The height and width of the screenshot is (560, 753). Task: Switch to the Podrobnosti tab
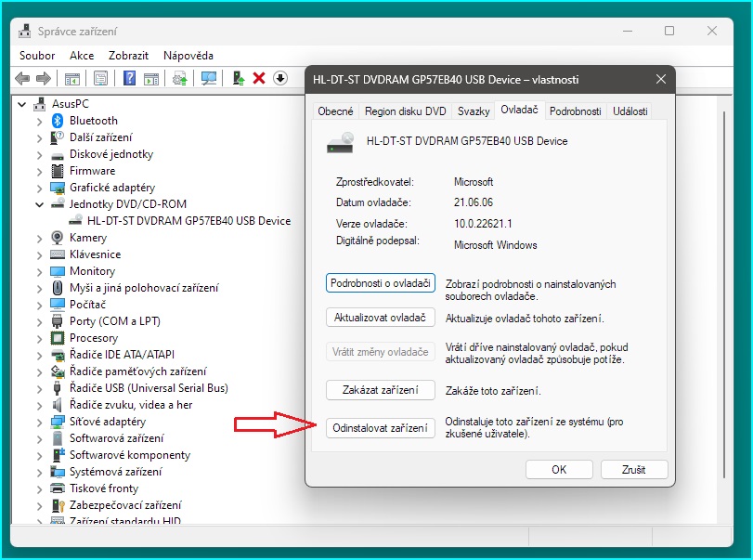coord(576,111)
